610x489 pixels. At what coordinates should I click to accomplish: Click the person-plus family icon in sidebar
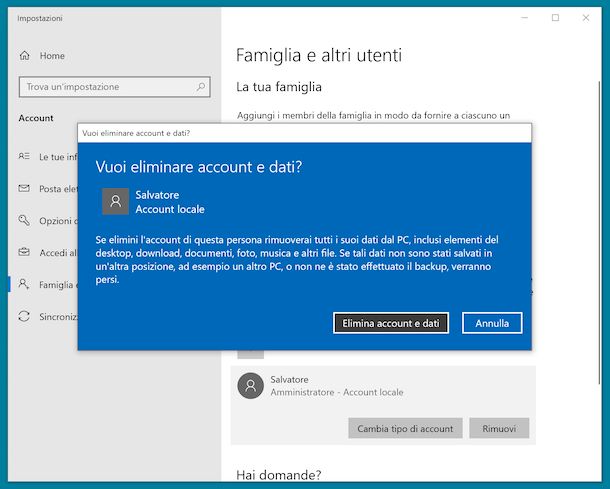point(24,284)
